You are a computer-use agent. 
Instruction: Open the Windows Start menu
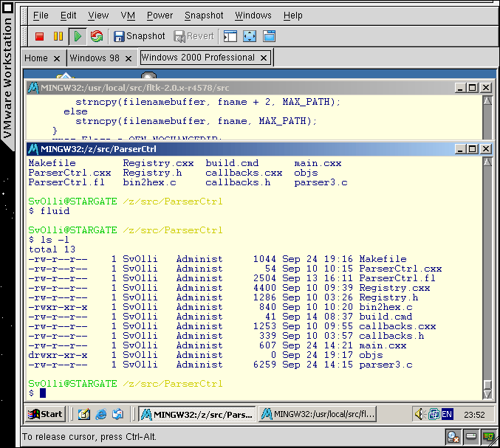(x=45, y=414)
